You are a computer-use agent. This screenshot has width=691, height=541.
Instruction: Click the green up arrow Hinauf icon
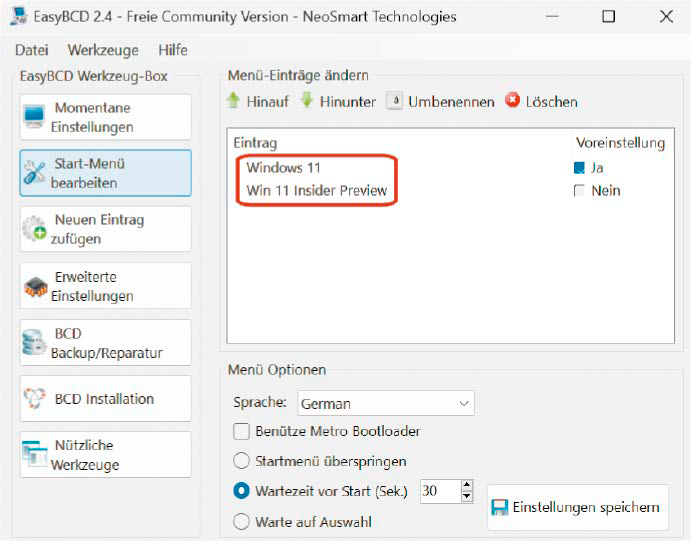coord(233,100)
